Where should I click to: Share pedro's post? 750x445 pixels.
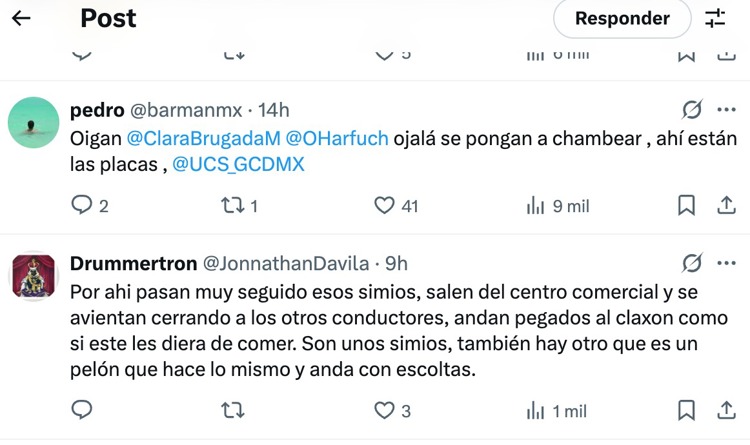[x=727, y=205]
